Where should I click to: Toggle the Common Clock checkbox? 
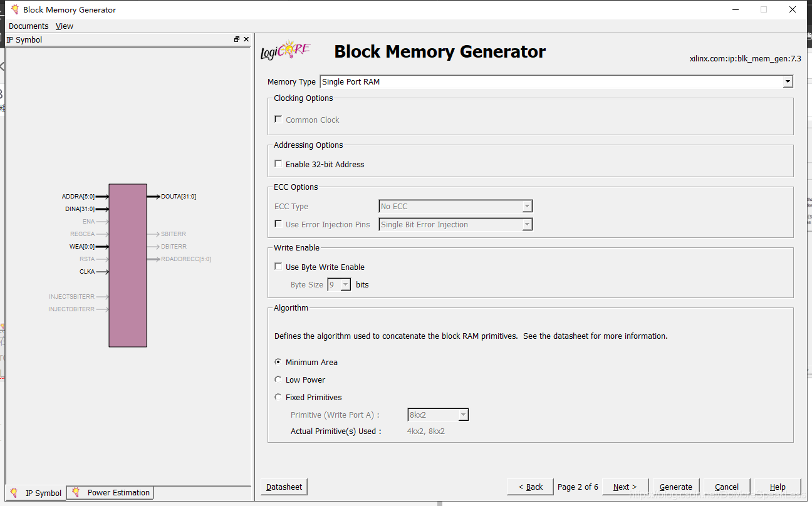[x=278, y=119]
